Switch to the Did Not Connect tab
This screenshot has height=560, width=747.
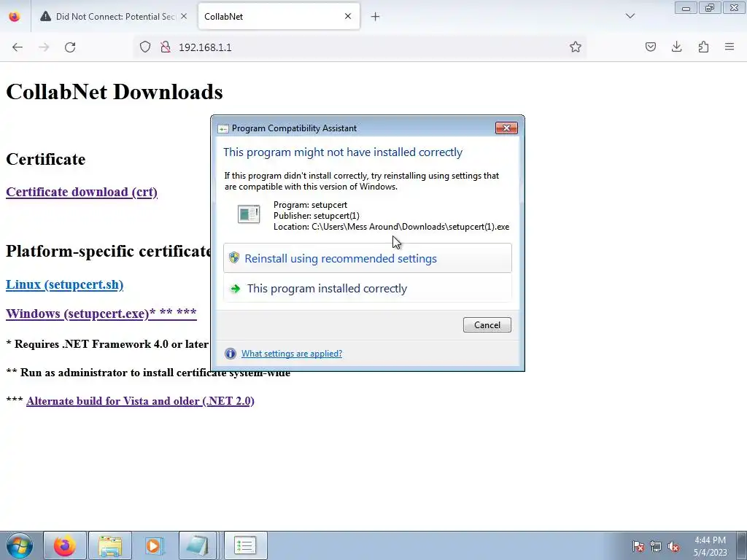pos(113,17)
